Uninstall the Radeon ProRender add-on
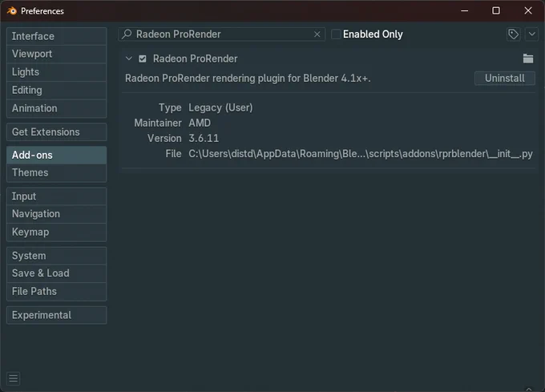Screen dimensions: 545x392 (x=505, y=79)
